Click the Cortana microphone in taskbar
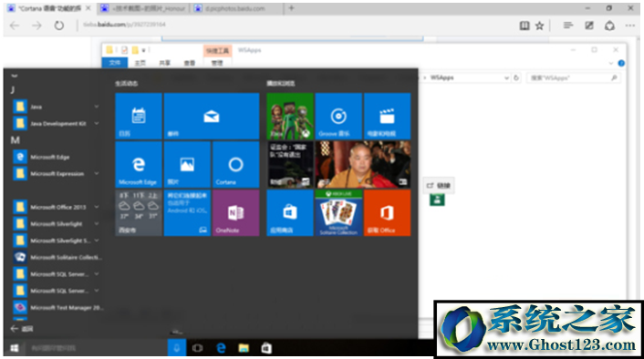 pos(177,348)
